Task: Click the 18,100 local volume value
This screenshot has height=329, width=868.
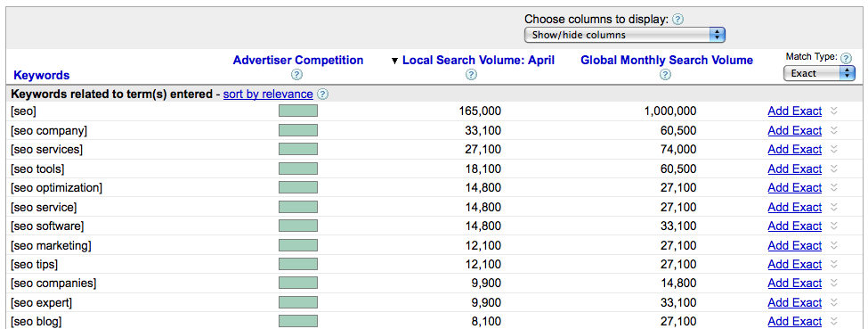Action: 483,169
